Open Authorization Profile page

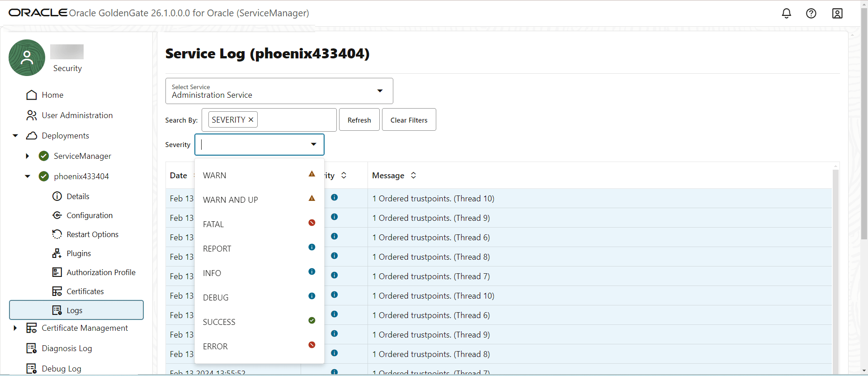click(101, 272)
